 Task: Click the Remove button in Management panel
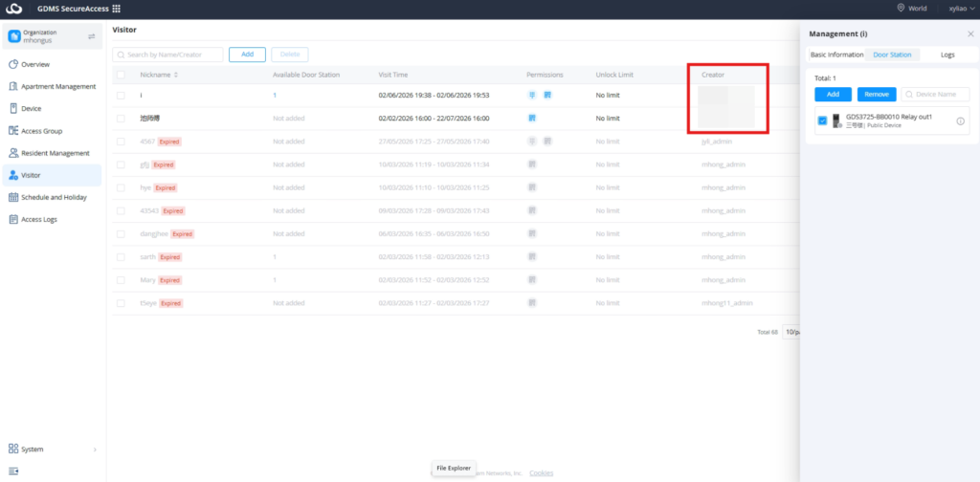pyautogui.click(x=877, y=95)
